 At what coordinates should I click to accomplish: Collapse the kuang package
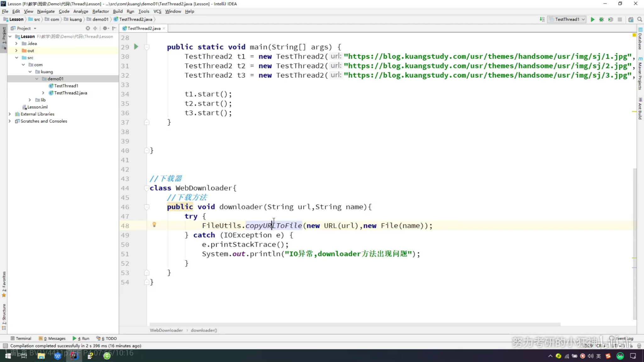pyautogui.click(x=30, y=72)
